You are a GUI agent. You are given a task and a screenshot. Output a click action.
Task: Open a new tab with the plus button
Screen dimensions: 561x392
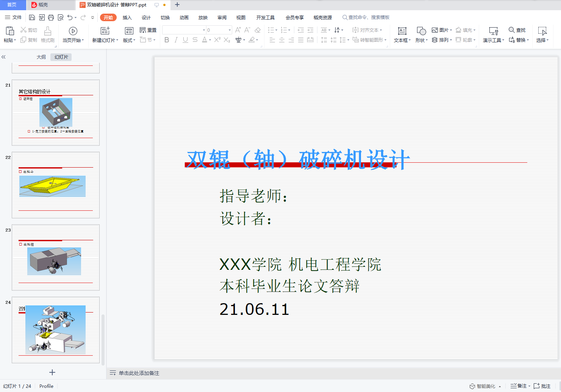(177, 5)
